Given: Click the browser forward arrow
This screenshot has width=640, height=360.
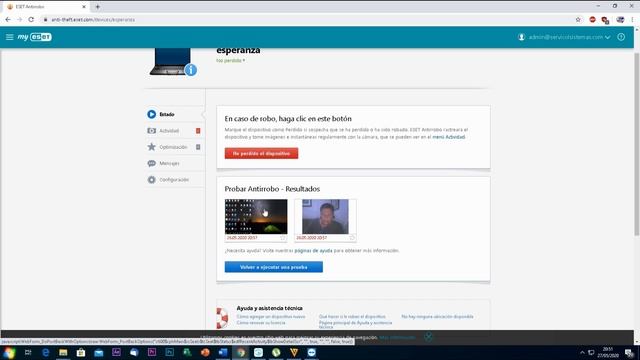Looking at the screenshot, I should [x=19, y=20].
